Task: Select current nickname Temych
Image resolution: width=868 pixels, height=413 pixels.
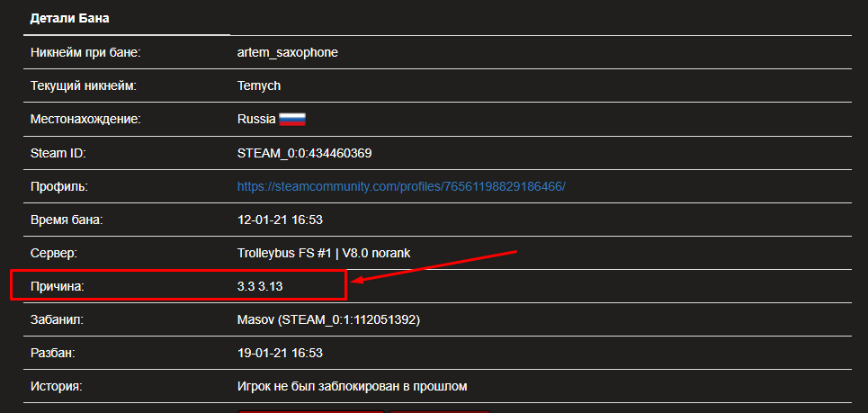Action: coord(259,86)
